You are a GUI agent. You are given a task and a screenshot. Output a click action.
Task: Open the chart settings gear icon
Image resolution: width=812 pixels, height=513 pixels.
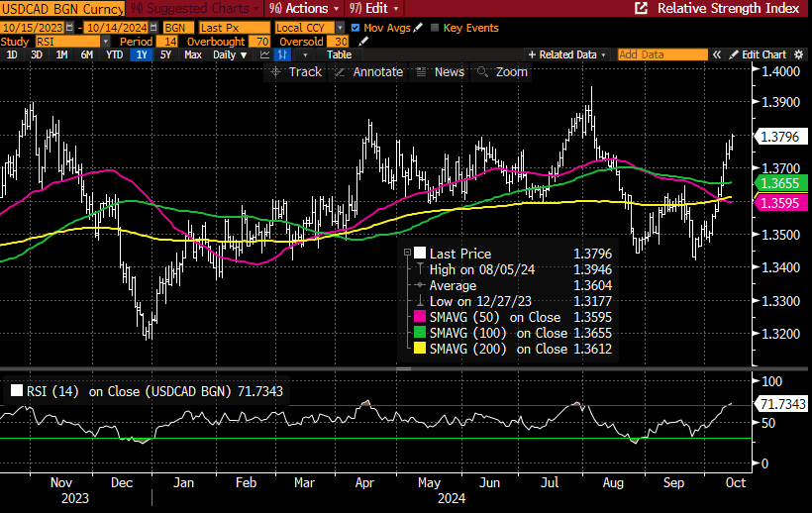[800, 54]
